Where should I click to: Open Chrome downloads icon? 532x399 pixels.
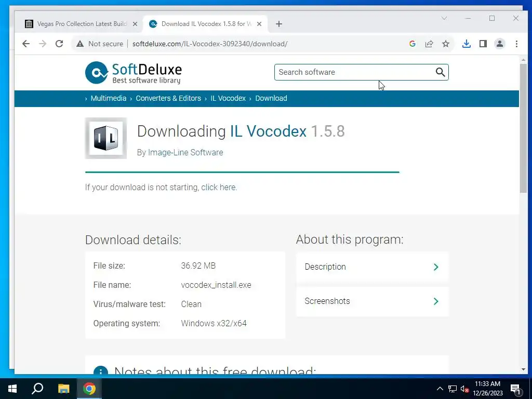[467, 44]
